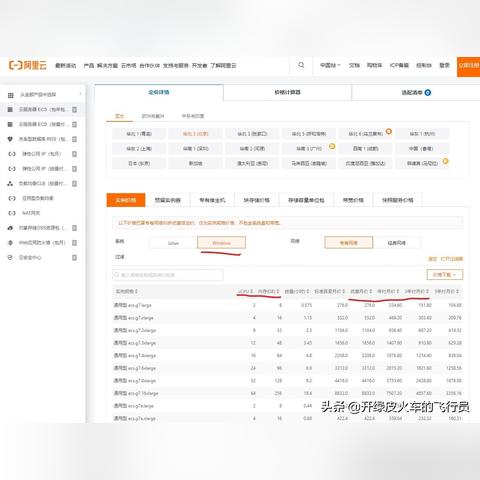Open the 控制台 link

424,65
